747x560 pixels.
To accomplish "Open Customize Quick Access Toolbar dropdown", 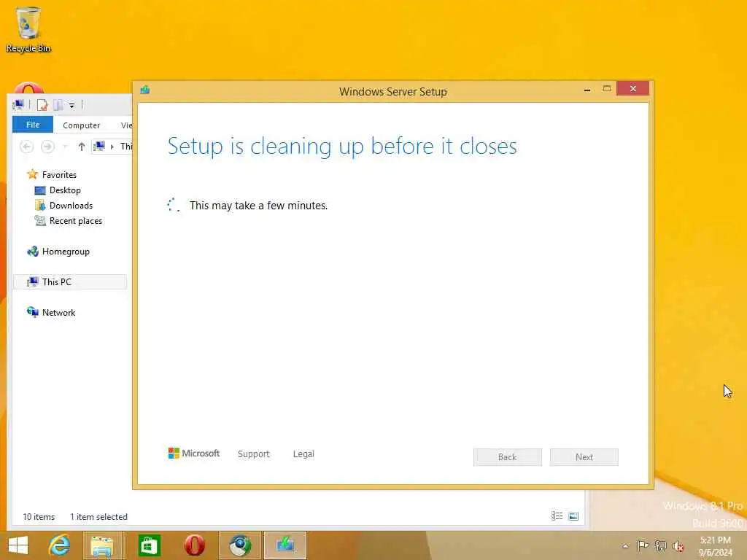I will (x=71, y=105).
